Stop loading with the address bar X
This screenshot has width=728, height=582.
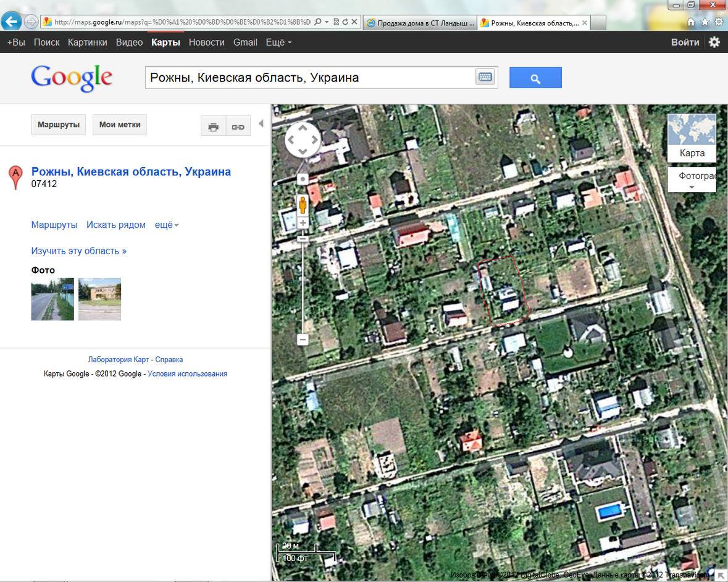point(354,22)
